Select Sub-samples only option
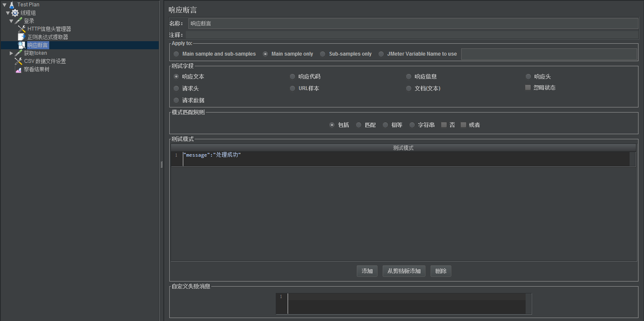This screenshot has width=644, height=321. click(x=346, y=54)
